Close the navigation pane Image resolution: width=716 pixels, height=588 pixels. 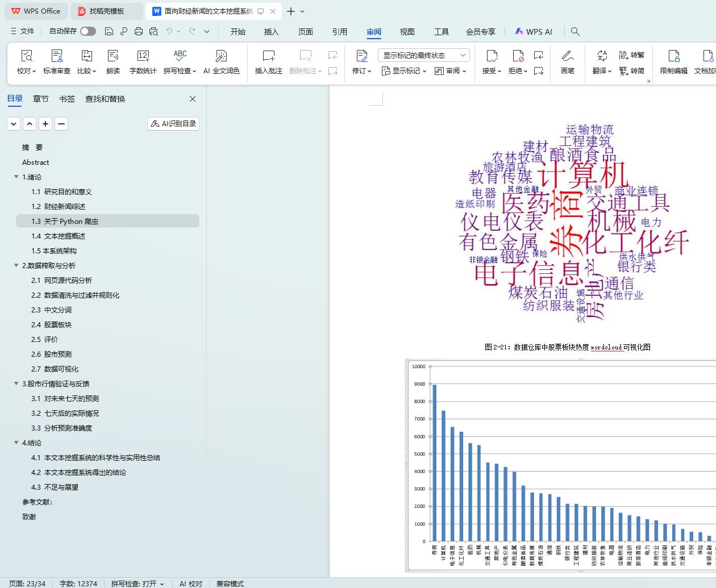coord(193,99)
